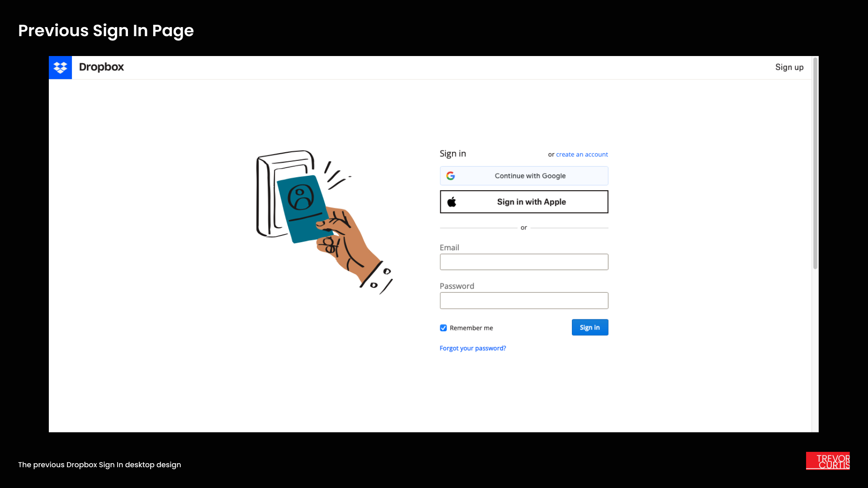868x488 pixels.
Task: Follow the create an account link
Action: coord(582,155)
